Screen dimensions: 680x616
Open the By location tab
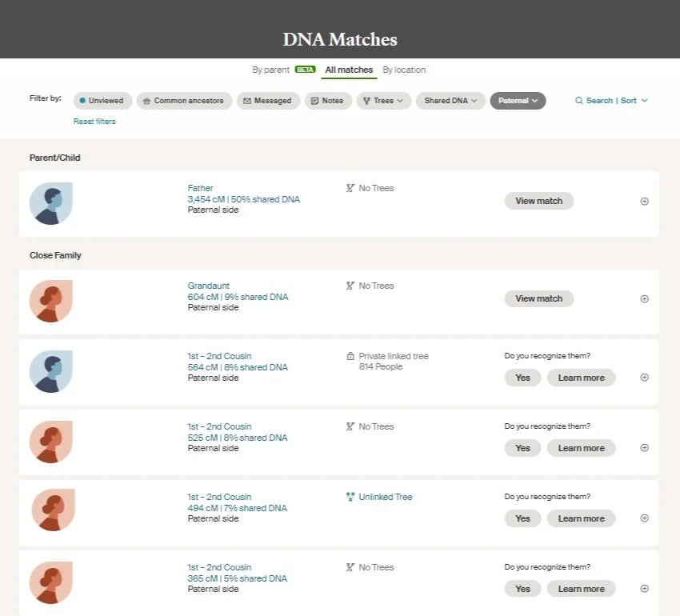(x=404, y=70)
